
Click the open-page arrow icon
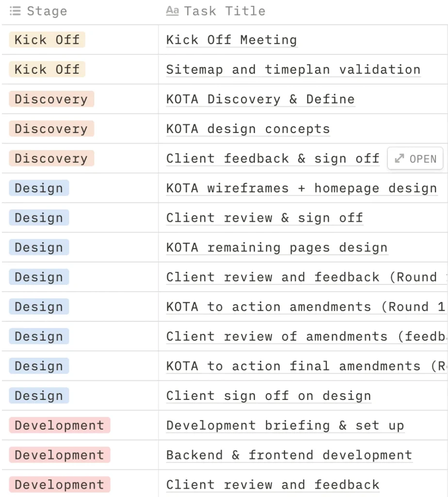coord(400,159)
